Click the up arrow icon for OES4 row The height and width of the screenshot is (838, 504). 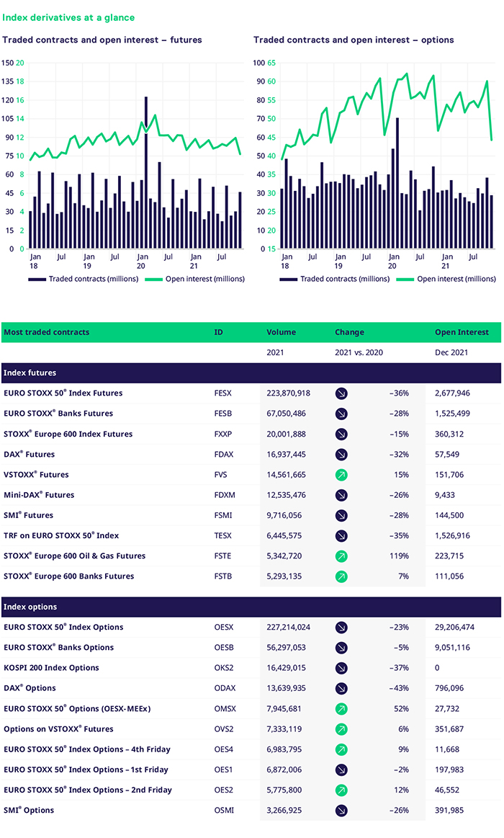(341, 749)
